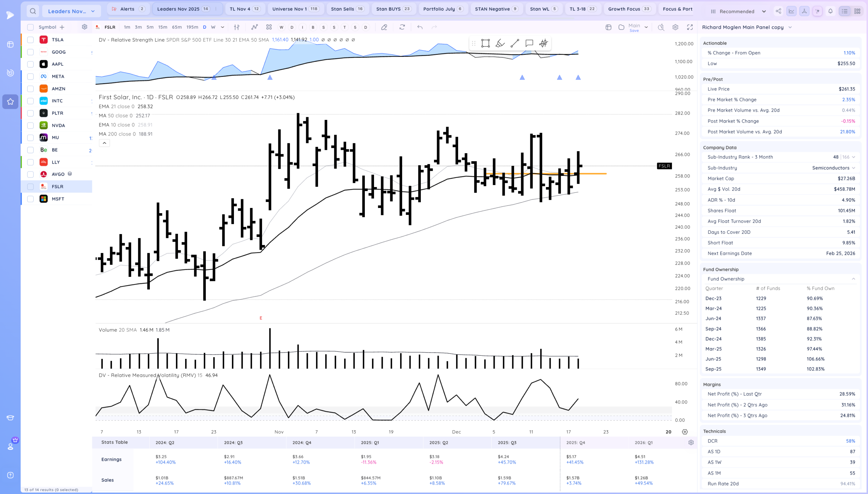Select the rectangle drawing tool
Viewport: 868px width, 494px height.
click(486, 43)
